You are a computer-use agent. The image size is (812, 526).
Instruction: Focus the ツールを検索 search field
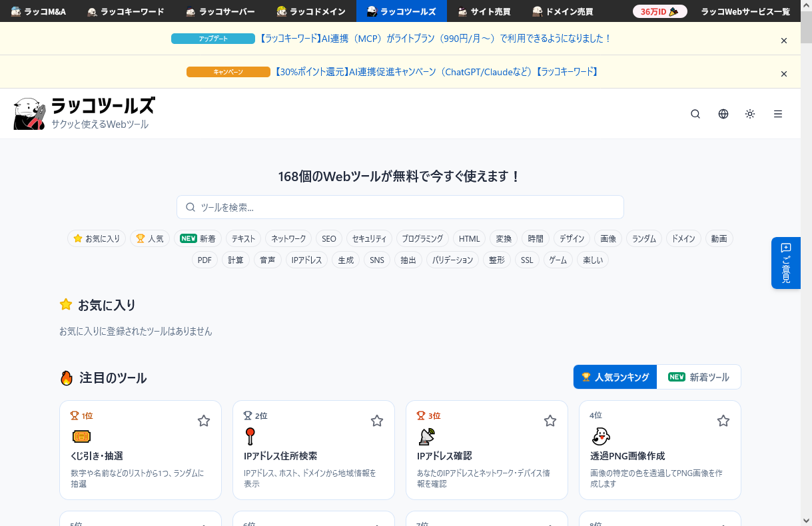point(400,207)
